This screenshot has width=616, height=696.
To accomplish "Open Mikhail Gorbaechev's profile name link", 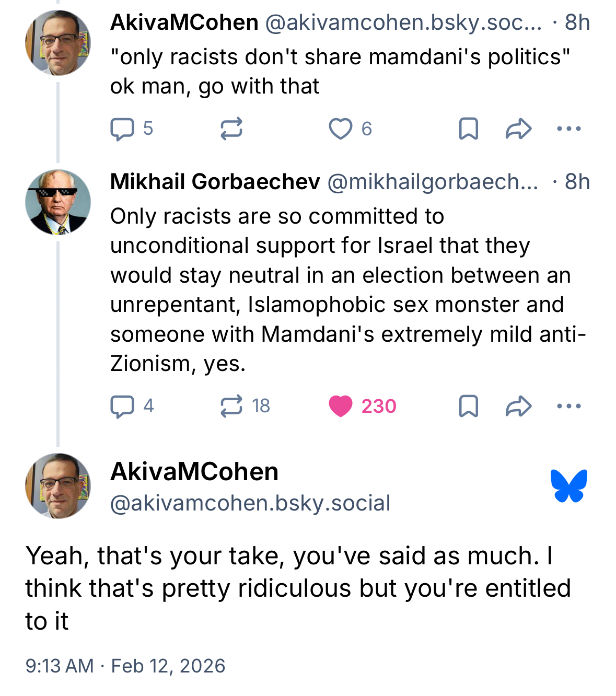I will click(x=215, y=182).
